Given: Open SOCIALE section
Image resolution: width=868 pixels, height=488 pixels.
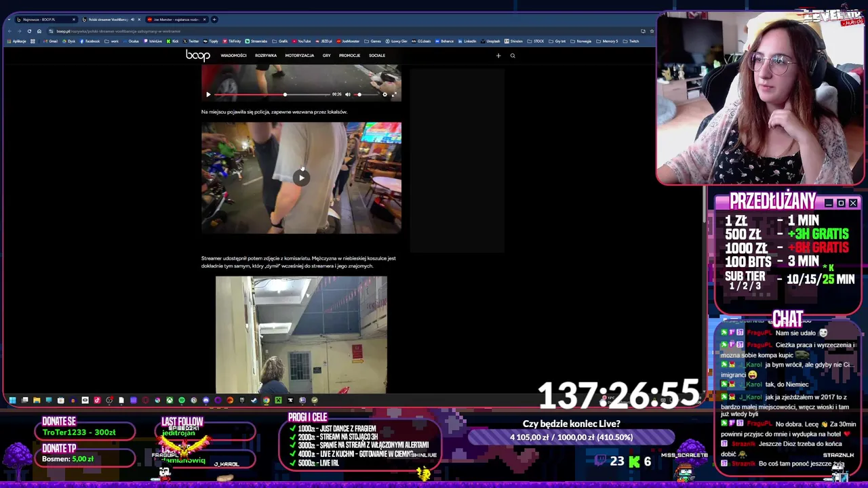Looking at the screenshot, I should [x=377, y=56].
